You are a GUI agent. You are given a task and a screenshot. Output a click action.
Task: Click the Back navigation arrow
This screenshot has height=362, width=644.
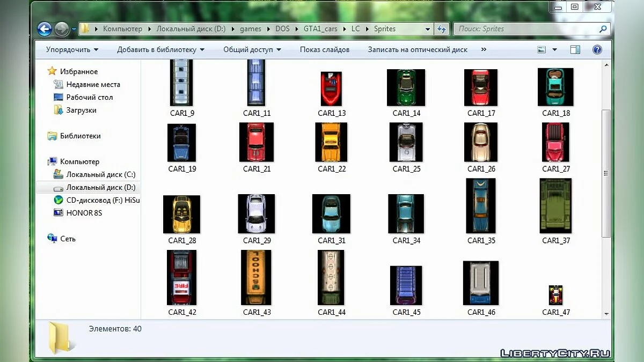click(x=45, y=28)
